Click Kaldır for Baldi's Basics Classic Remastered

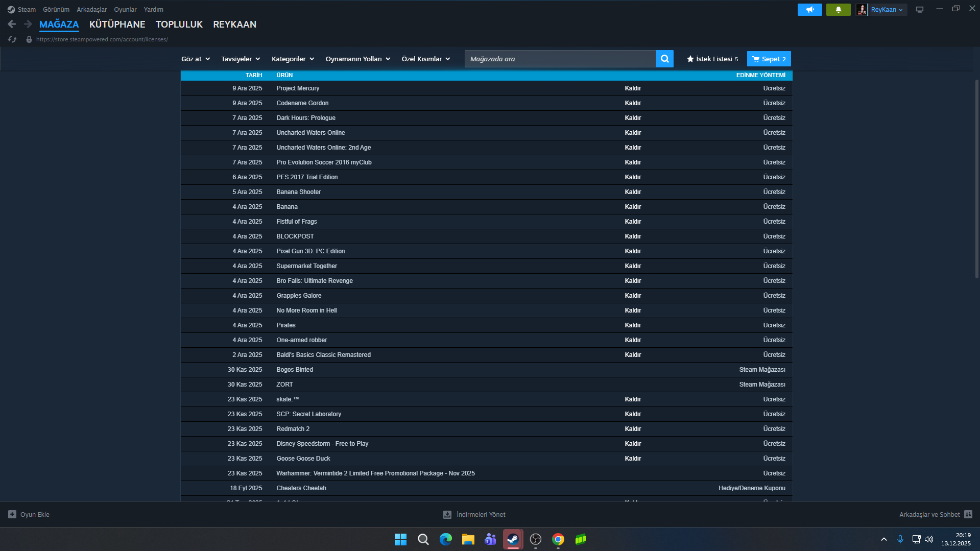coord(633,355)
